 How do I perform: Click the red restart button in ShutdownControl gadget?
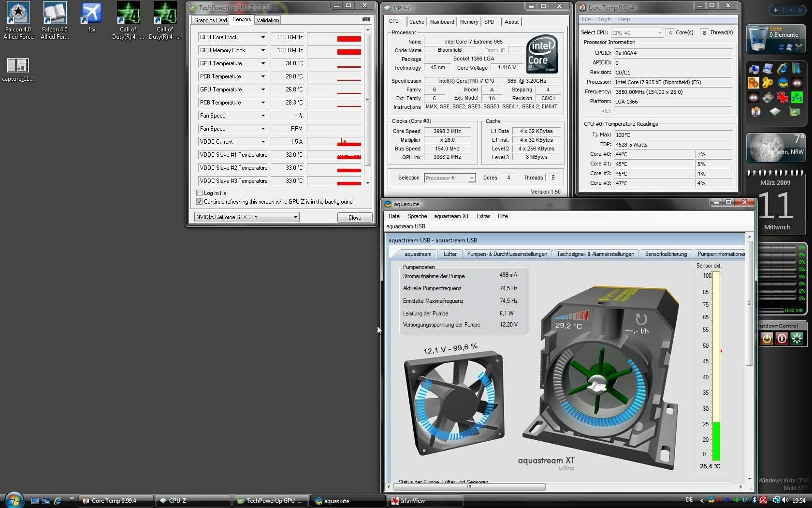pyautogui.click(x=782, y=338)
